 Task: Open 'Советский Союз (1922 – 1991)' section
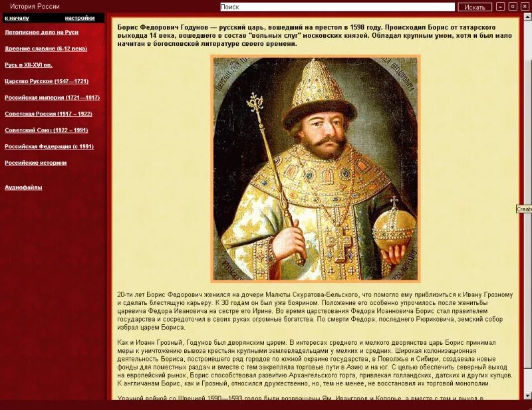[47, 130]
